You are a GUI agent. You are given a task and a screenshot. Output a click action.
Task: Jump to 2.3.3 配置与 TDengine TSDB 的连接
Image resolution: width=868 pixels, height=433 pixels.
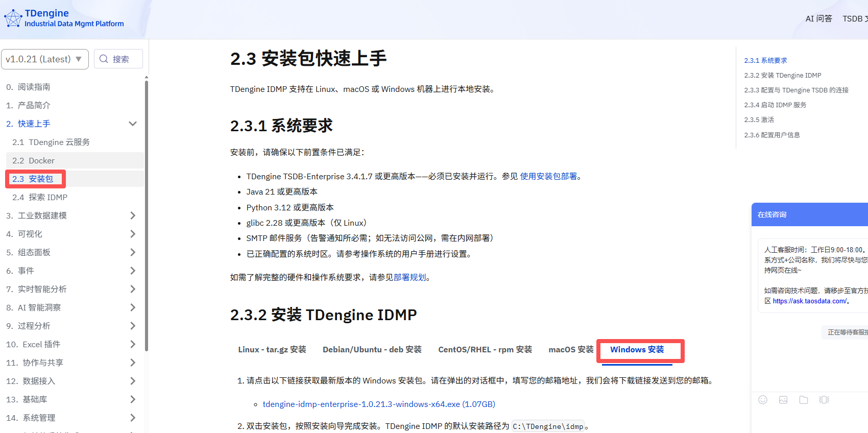point(796,90)
